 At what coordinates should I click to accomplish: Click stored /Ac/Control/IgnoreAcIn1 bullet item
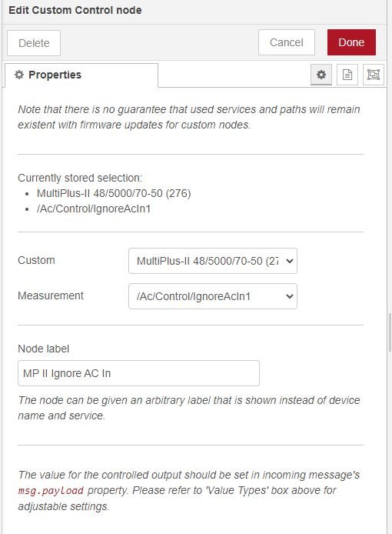[x=94, y=209]
